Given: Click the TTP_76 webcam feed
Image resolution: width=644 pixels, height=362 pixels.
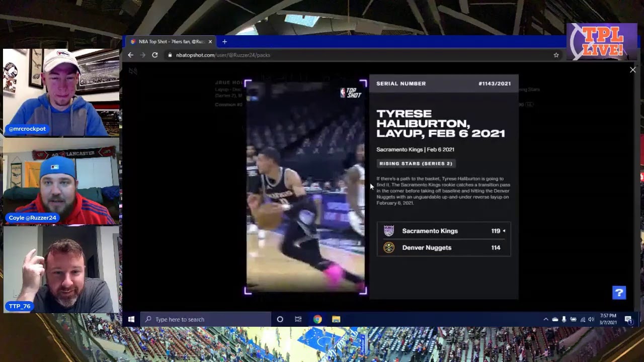Looking at the screenshot, I should [61, 270].
